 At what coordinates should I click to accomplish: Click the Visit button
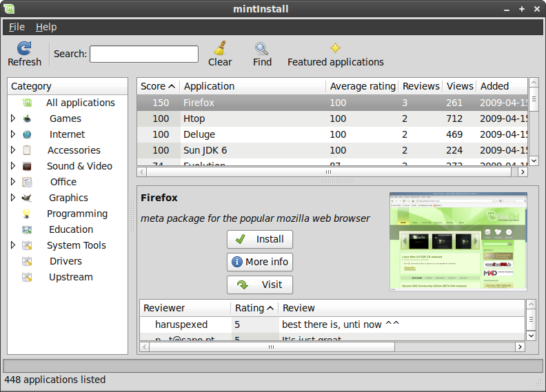pos(260,285)
